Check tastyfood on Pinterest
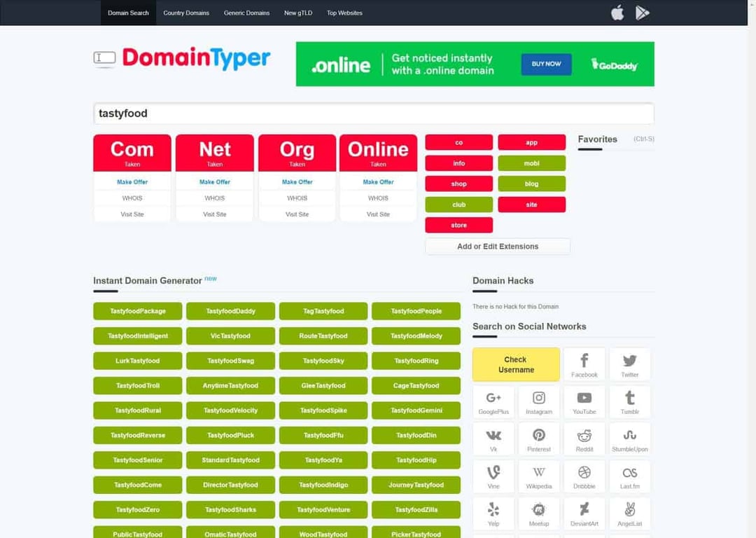Viewport: 756px width, 538px height. (x=538, y=439)
